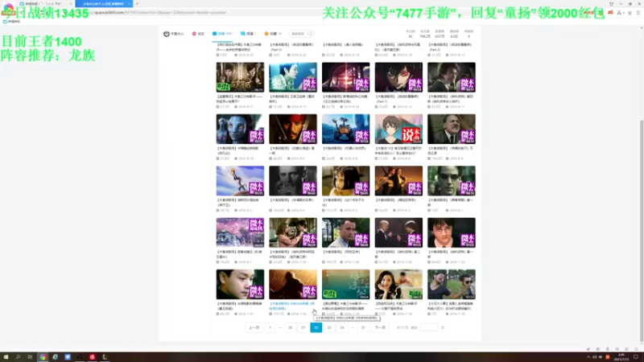Open the Titanic couple on ship bow thumbnail
Viewport: 644px width, 362px height.
point(398,180)
